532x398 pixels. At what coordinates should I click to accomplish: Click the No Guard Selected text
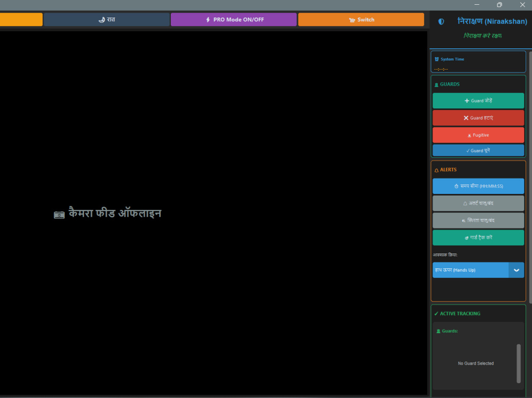click(x=476, y=363)
